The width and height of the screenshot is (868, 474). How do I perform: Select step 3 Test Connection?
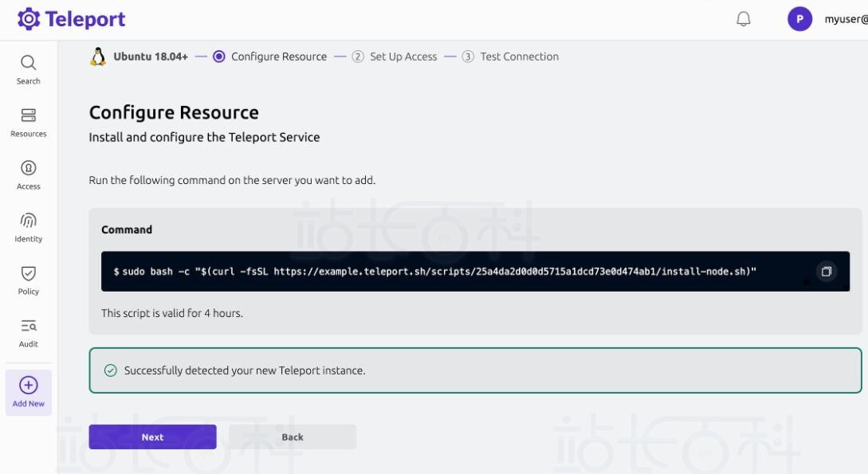510,57
